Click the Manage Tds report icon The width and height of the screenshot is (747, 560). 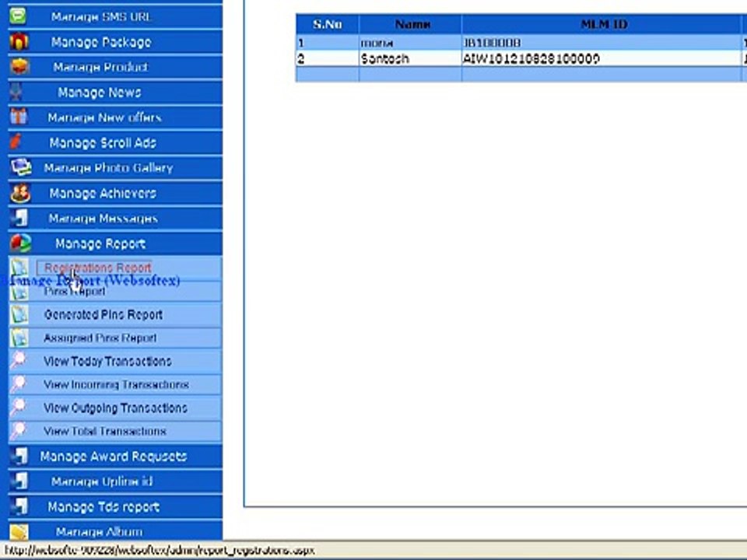[x=19, y=506]
